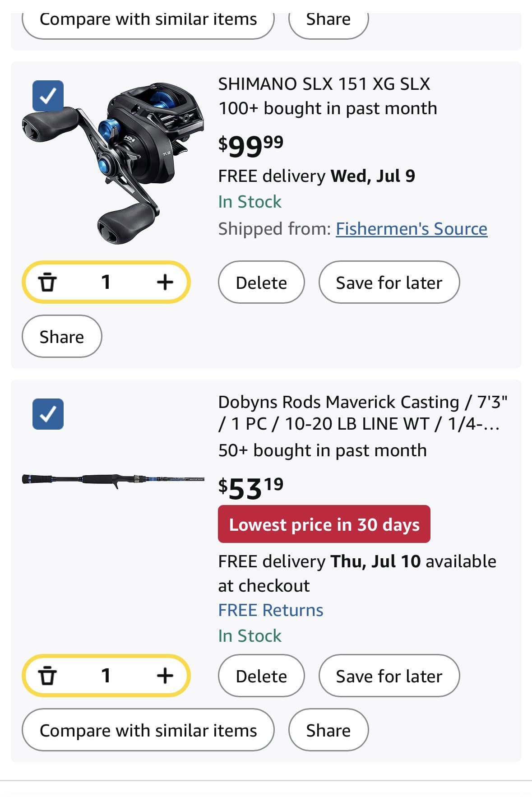The height and width of the screenshot is (797, 532).
Task: View the Shimano baitcast reel product image
Action: coord(113,162)
